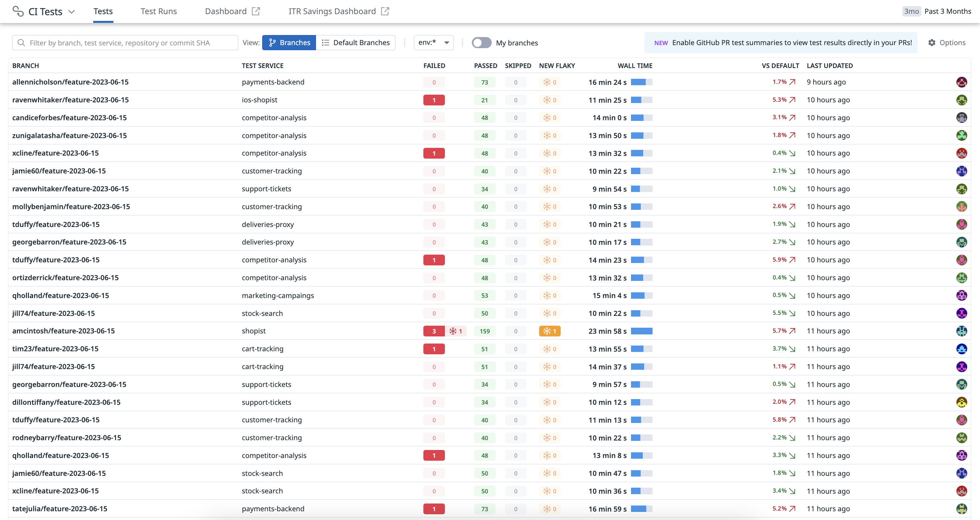Switch view to Branches
980x520 pixels.
[x=289, y=43]
